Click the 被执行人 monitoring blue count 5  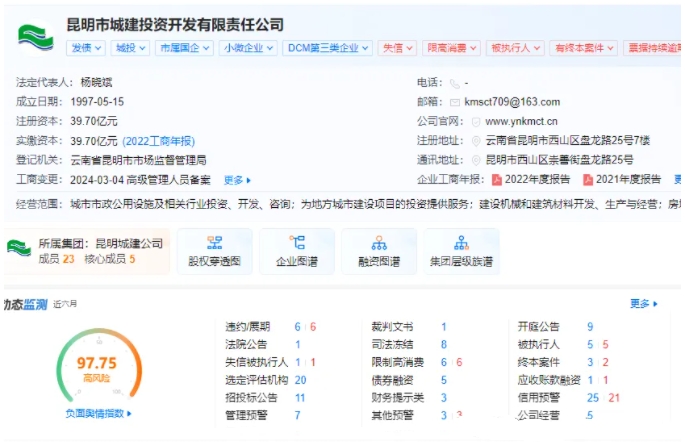tap(590, 345)
